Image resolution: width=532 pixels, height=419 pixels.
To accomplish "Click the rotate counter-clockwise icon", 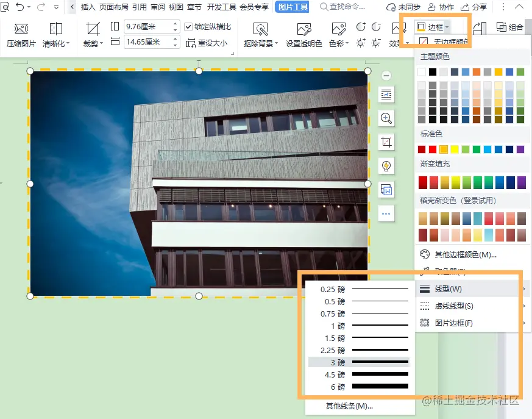I will point(376,26).
